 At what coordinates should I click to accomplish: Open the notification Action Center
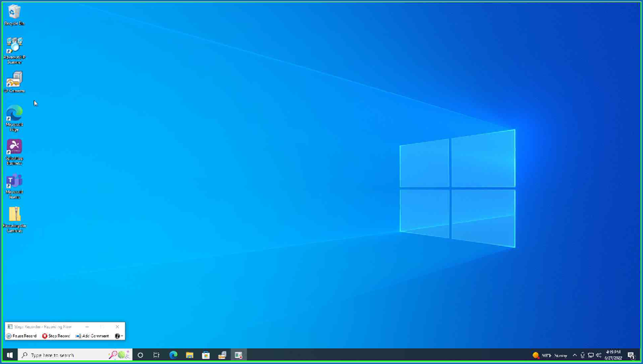631,355
